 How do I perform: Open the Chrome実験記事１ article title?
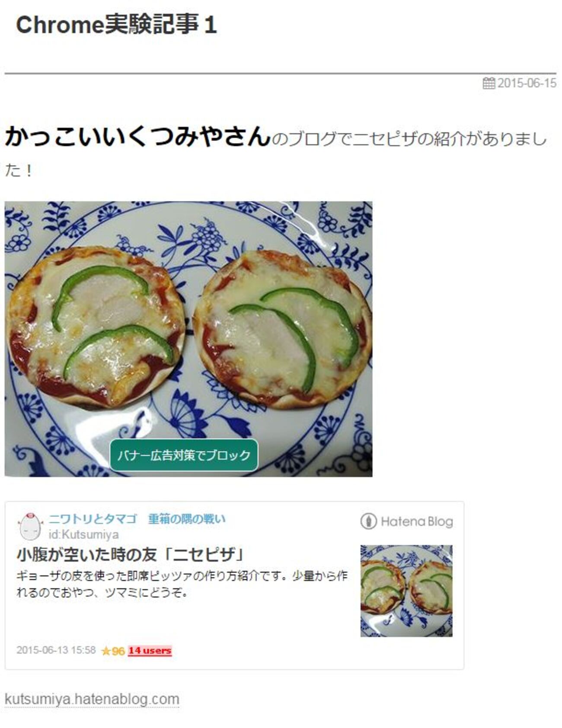coord(116,25)
